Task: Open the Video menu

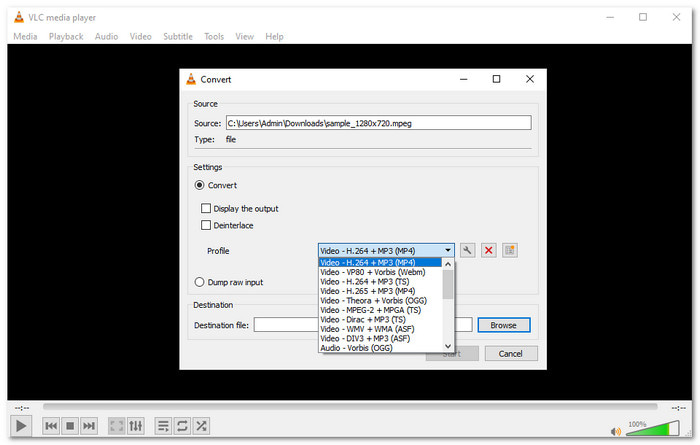Action: 141,37
